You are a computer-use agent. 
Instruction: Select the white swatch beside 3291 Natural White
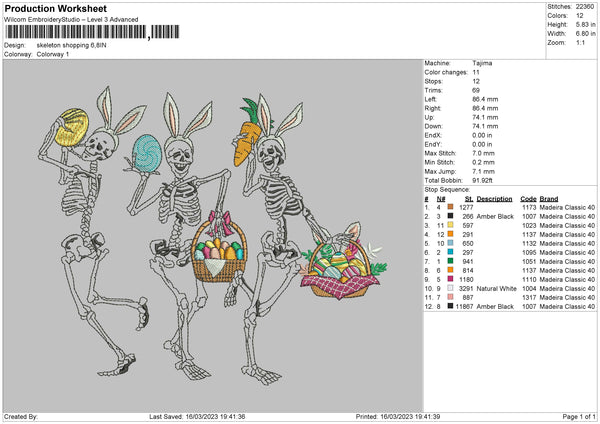(450, 288)
